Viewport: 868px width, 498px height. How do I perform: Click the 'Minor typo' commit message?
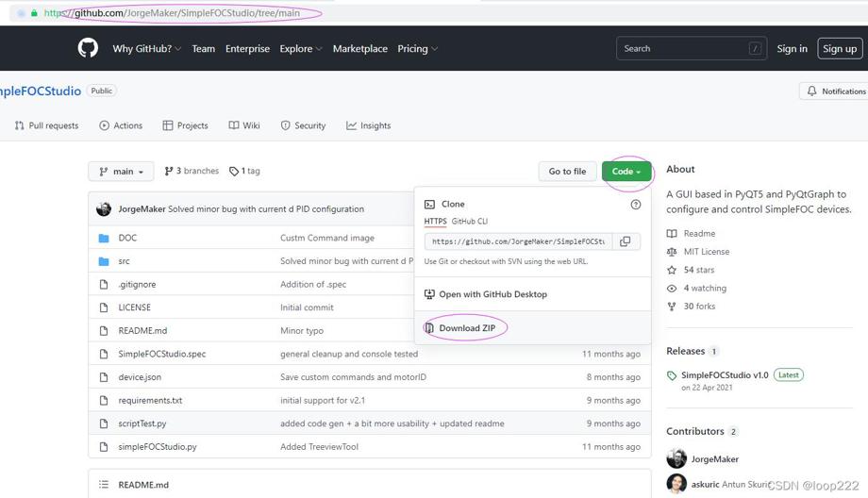302,331
